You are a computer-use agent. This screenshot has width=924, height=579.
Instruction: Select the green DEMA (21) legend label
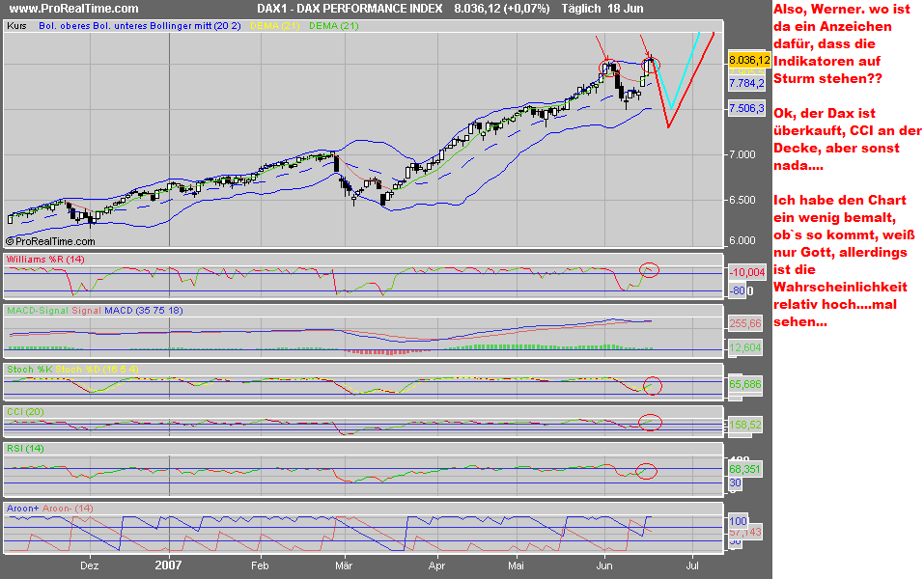[x=333, y=26]
